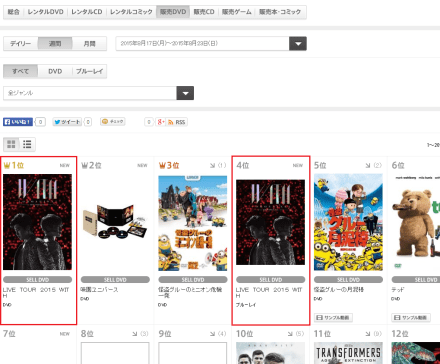This screenshot has height=364, width=440.
Task: Open rank 2 box set product image
Action: [115, 222]
